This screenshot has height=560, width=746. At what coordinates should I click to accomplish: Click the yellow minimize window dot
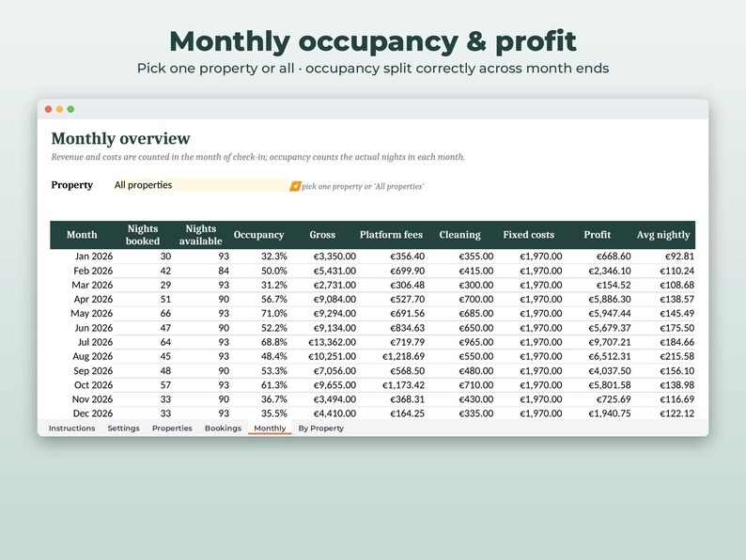pyautogui.click(x=59, y=109)
